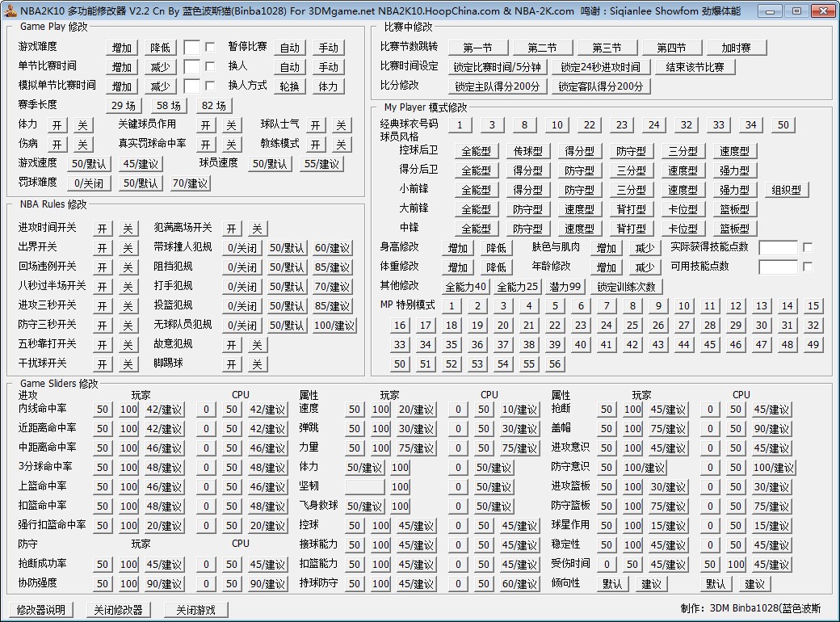Click the app icon in the title bar
The height and width of the screenshot is (622, 840).
[10, 11]
